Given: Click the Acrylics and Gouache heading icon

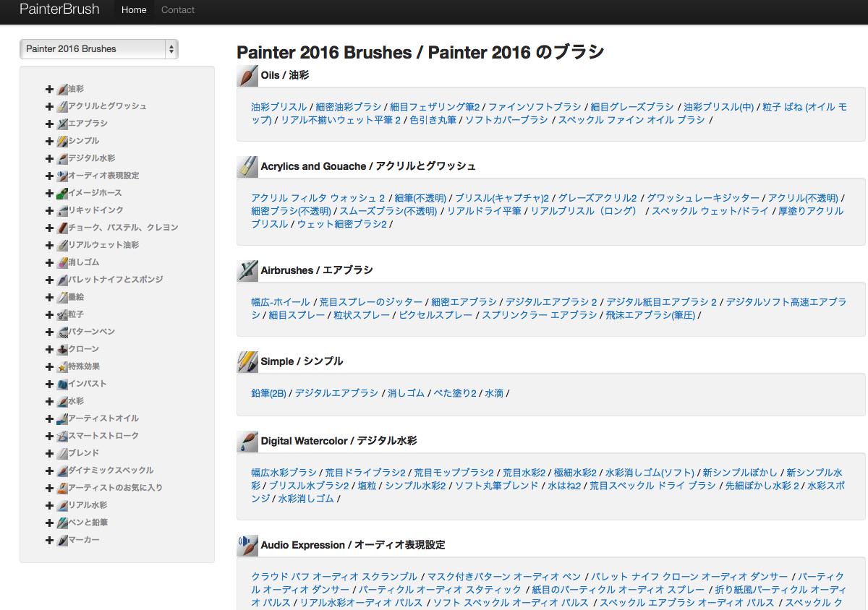Looking at the screenshot, I should [x=247, y=167].
